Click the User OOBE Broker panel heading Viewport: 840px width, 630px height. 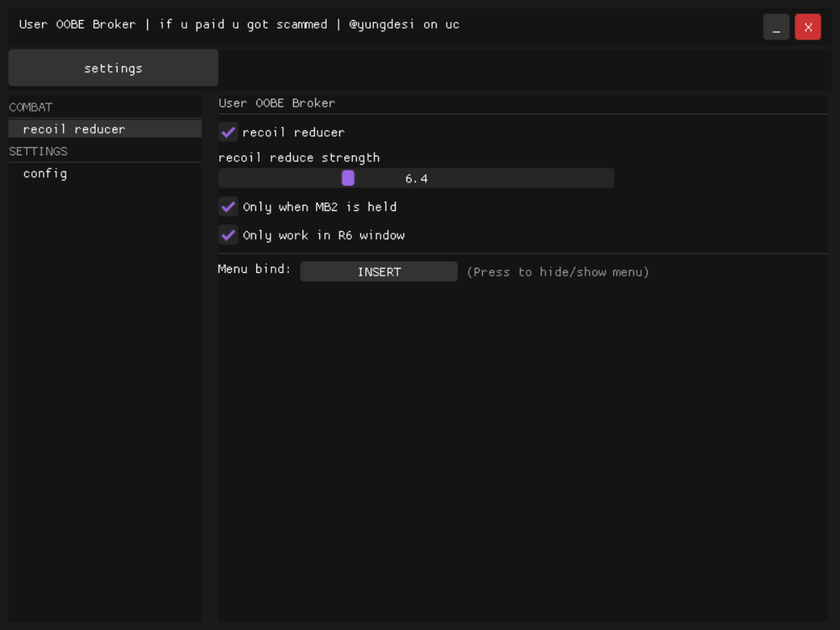277,103
